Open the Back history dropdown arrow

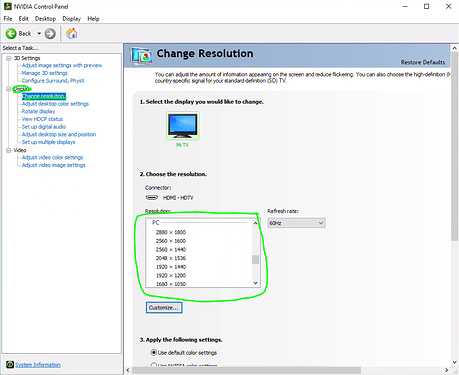[x=39, y=33]
